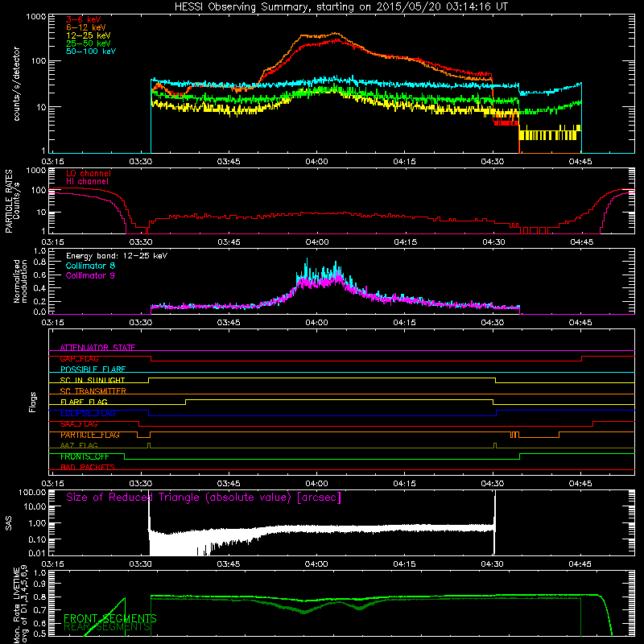Screen dimensions: 644x644
Task: Select the 'Collimator 9' legend label
Action: point(90,275)
